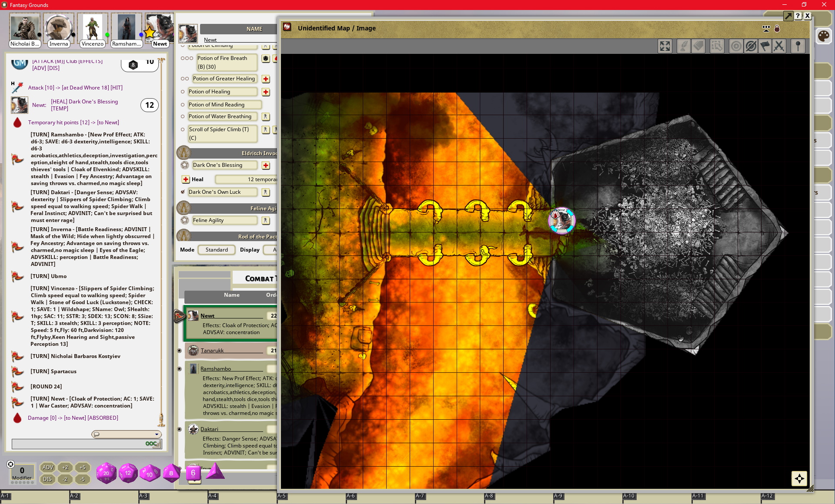The width and height of the screenshot is (835, 504).
Task: Click the map window help question mark
Action: [x=798, y=16]
